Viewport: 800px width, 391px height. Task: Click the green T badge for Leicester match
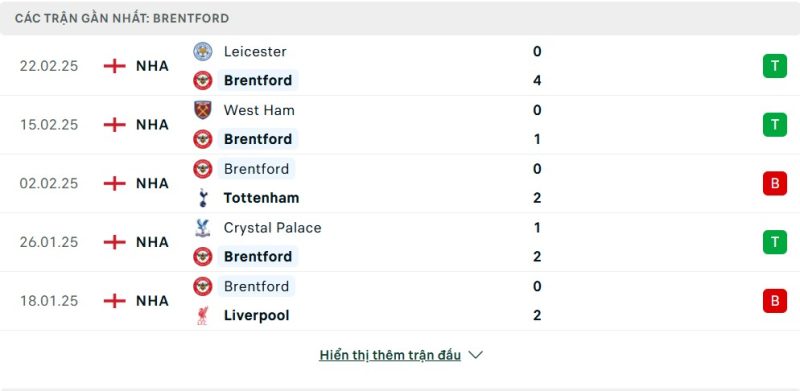tap(774, 66)
